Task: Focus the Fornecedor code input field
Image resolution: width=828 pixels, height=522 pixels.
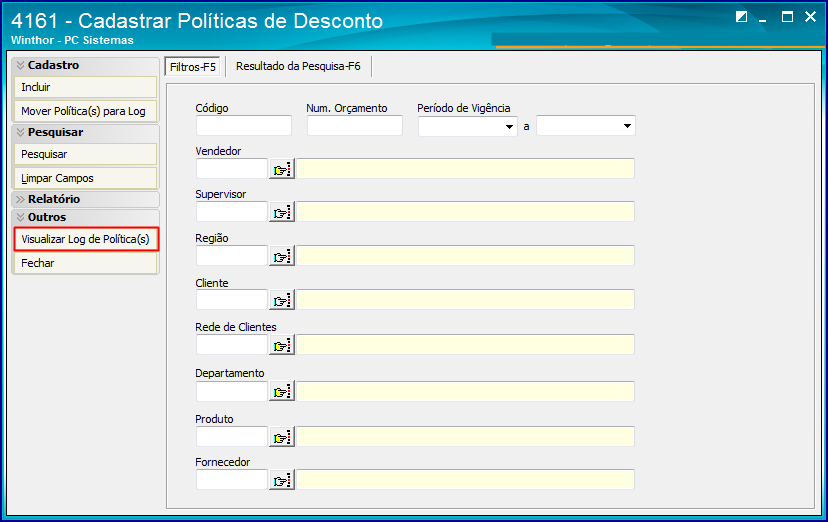Action: 232,480
